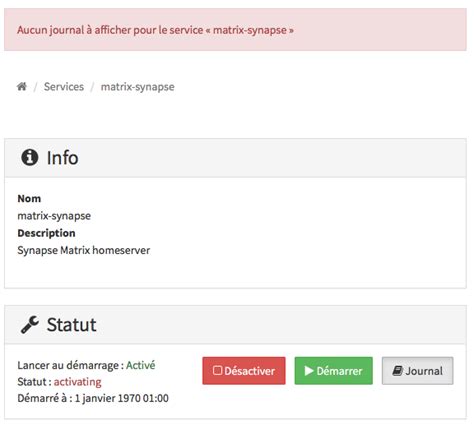The height and width of the screenshot is (434, 474).
Task: Click the book icon in Journal button
Action: click(x=398, y=371)
